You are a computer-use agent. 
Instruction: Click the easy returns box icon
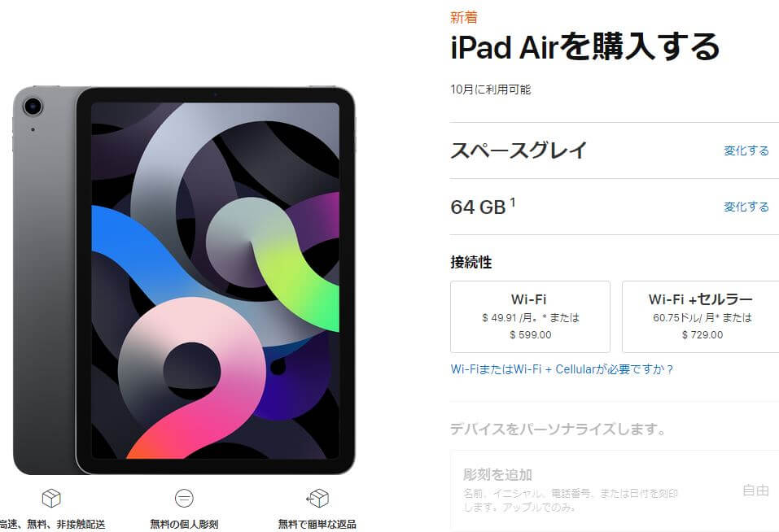tap(317, 498)
